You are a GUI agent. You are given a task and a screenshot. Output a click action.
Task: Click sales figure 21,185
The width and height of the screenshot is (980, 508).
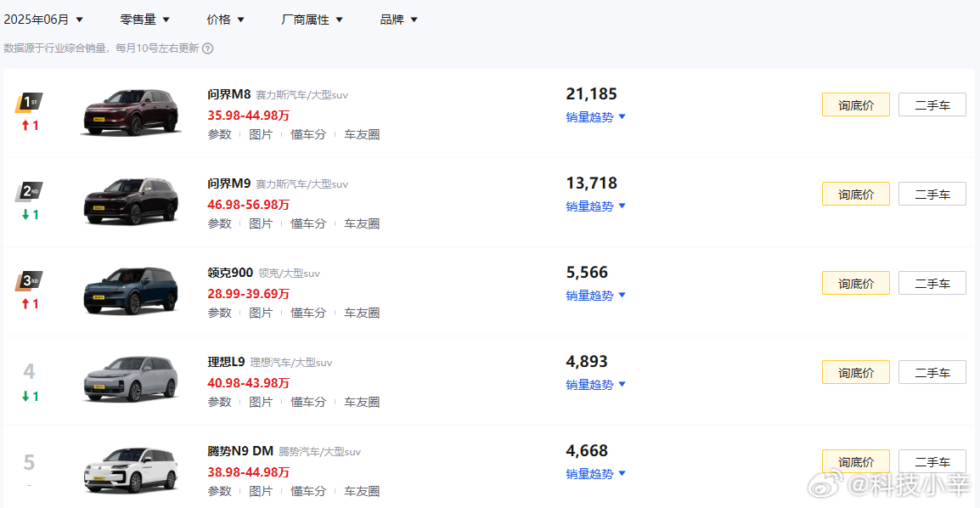click(x=591, y=94)
